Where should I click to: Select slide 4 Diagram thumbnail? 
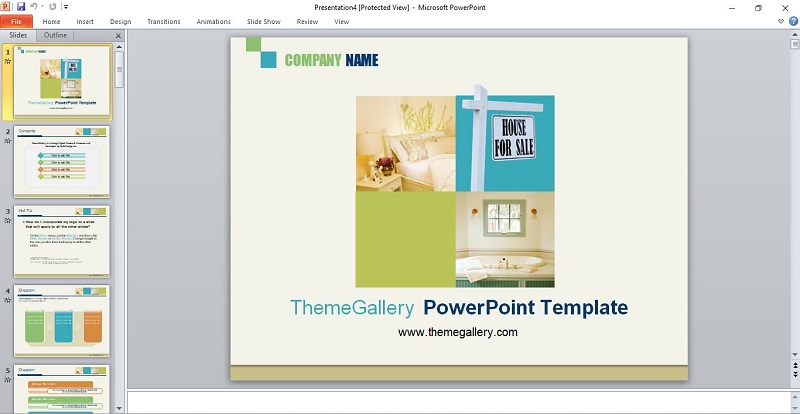(62, 321)
